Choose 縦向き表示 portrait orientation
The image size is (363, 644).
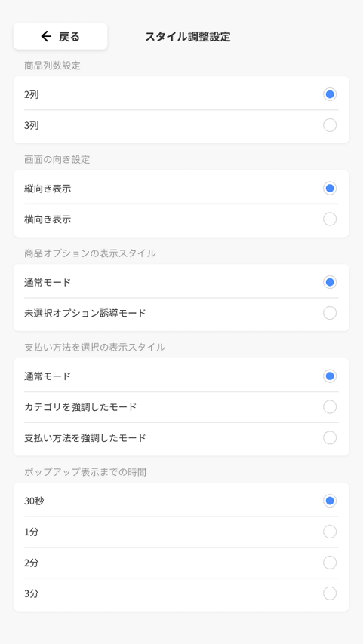pos(330,189)
